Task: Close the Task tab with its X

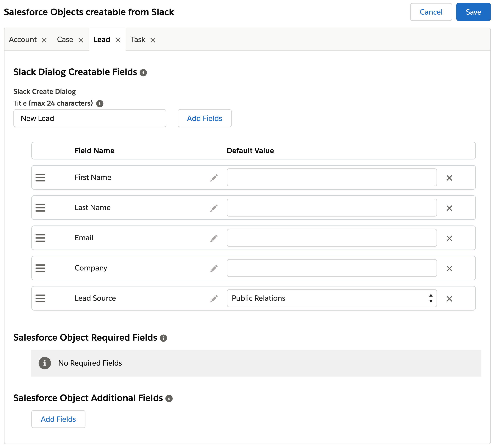Action: (153, 40)
